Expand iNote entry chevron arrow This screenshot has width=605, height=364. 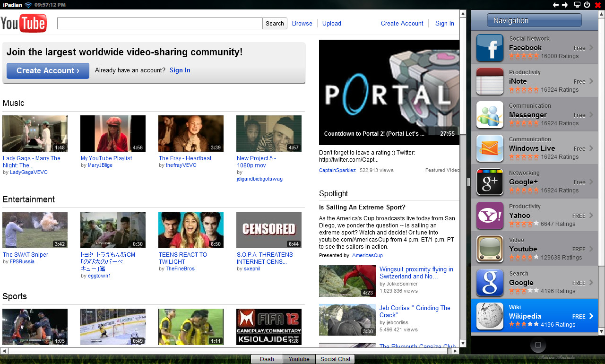point(591,81)
